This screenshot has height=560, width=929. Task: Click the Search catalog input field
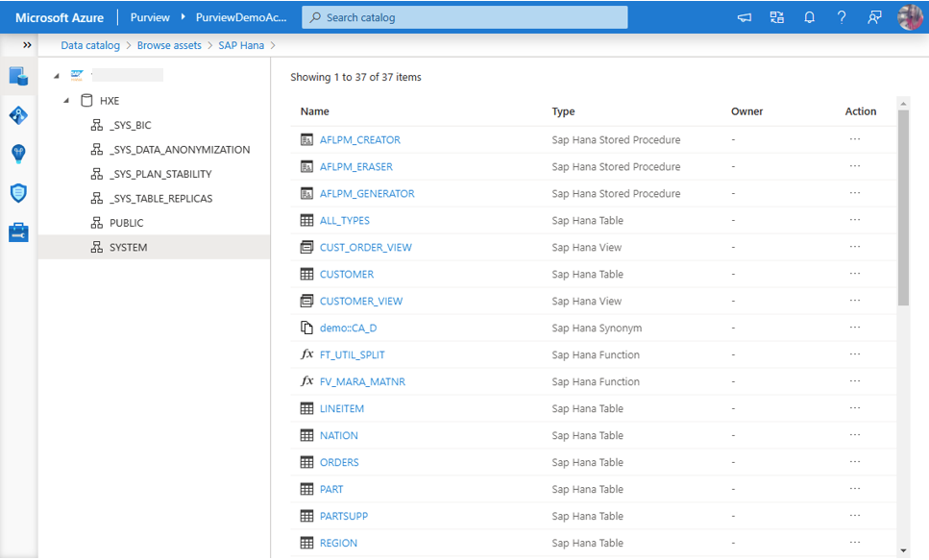pyautogui.click(x=465, y=17)
